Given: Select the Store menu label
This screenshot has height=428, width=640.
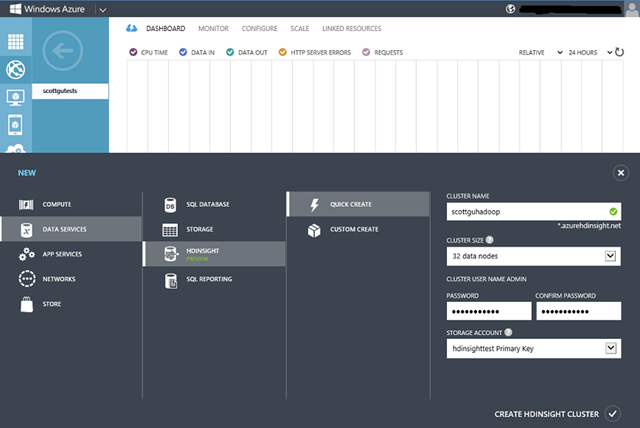Looking at the screenshot, I should coord(52,304).
